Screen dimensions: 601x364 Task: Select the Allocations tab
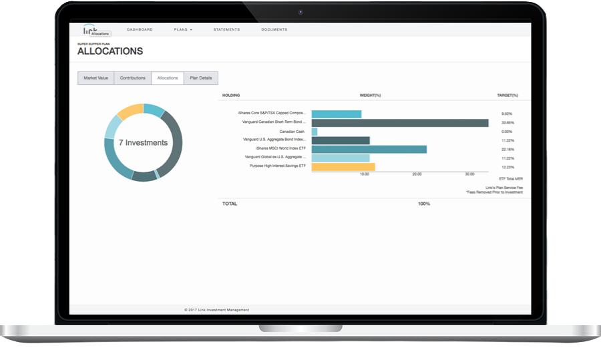168,77
